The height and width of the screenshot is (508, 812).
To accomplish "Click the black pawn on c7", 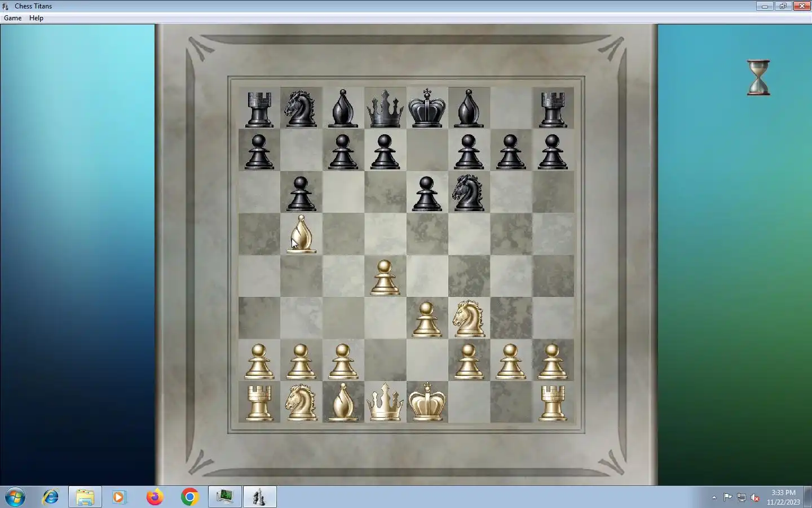I will (x=343, y=152).
